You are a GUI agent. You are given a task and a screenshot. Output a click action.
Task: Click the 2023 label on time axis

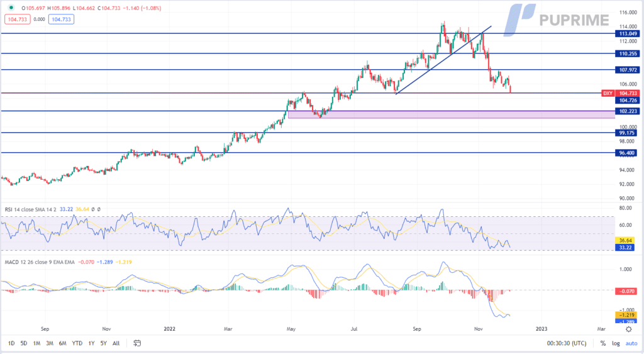[x=541, y=329]
